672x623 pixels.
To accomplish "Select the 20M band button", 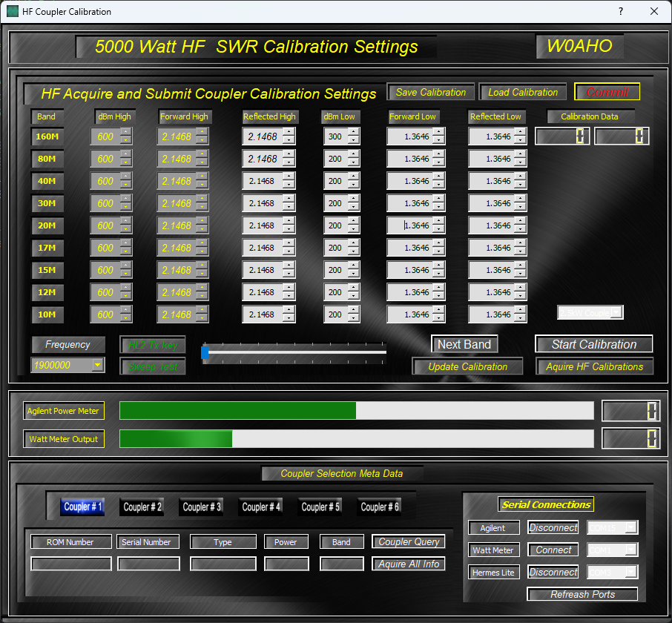I will tap(47, 225).
